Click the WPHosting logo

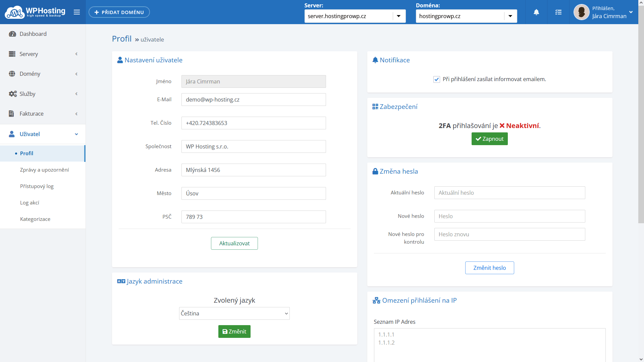tap(35, 12)
